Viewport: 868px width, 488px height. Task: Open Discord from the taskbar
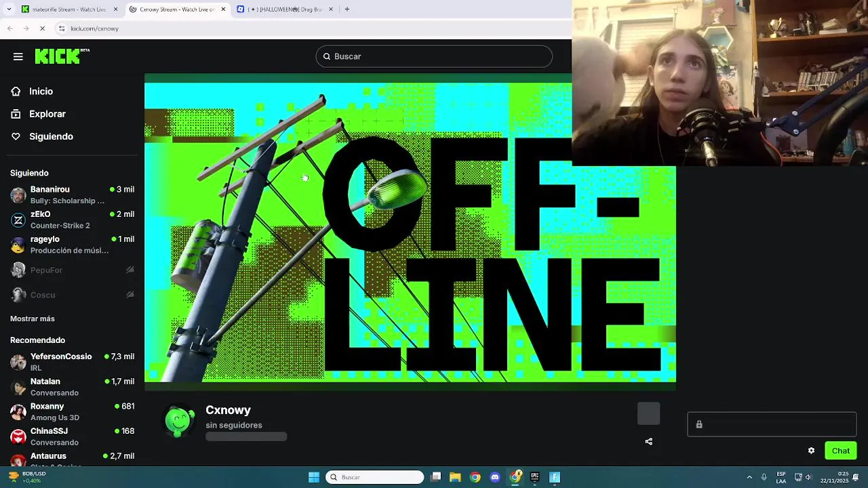(495, 477)
